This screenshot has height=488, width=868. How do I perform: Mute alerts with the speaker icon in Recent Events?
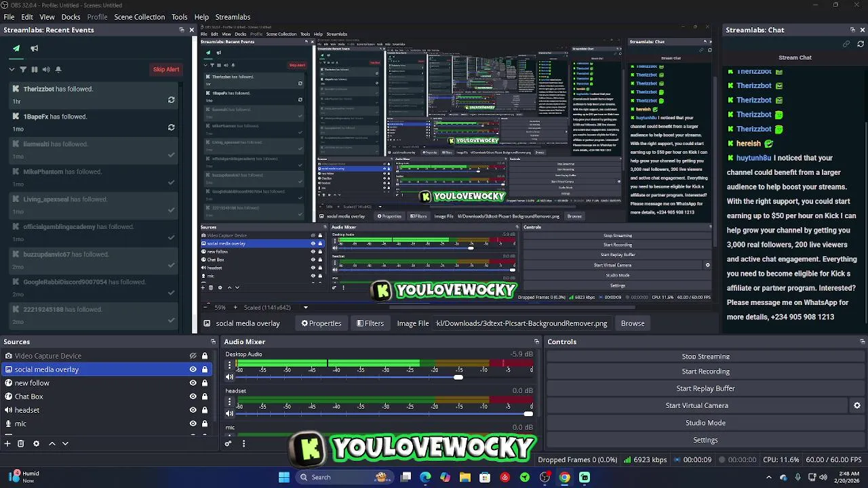(x=46, y=69)
